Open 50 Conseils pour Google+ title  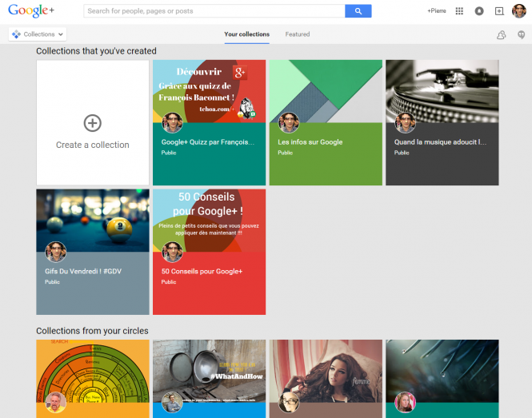(x=202, y=271)
